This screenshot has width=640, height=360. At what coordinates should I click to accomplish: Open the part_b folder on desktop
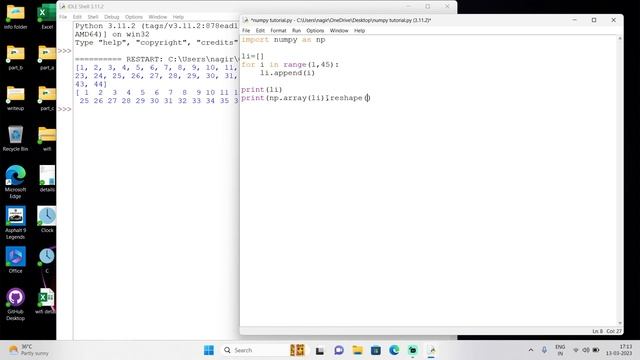click(x=16, y=57)
